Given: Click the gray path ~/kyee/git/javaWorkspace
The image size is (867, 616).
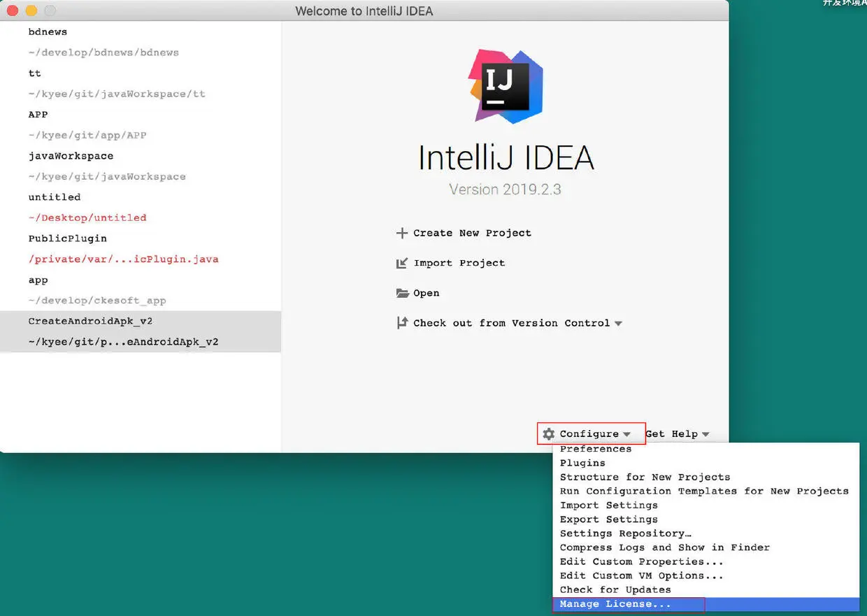Looking at the screenshot, I should tap(107, 176).
